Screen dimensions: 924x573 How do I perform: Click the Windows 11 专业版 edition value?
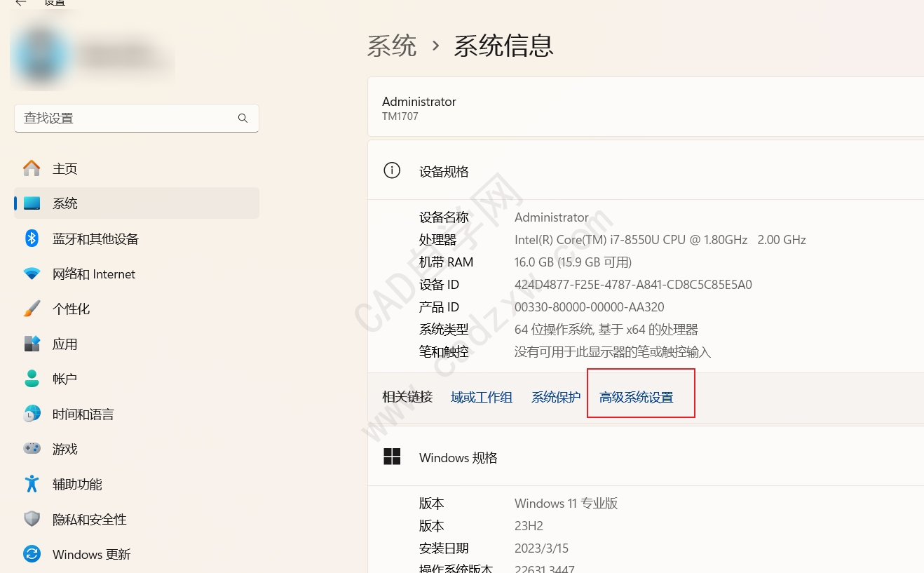click(566, 504)
